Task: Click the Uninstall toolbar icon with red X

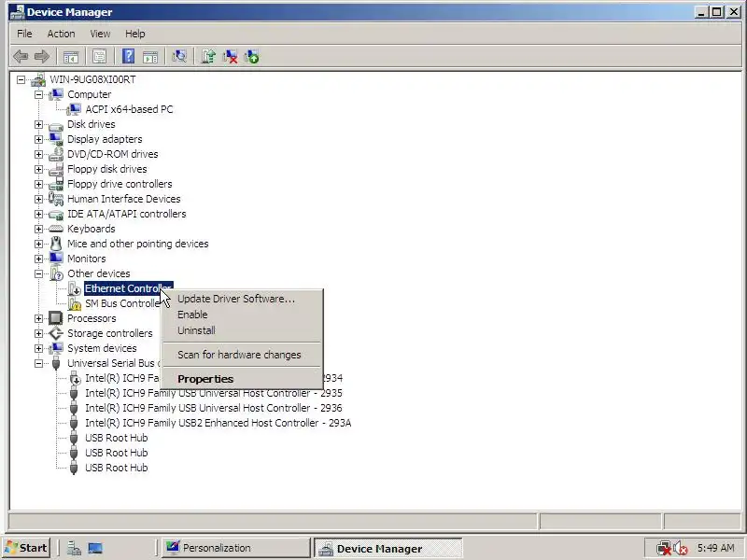Action: tap(230, 57)
